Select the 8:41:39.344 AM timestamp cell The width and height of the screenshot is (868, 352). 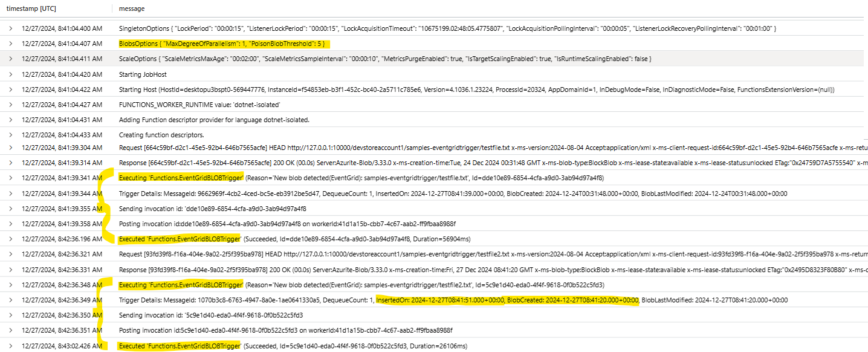[x=62, y=194]
